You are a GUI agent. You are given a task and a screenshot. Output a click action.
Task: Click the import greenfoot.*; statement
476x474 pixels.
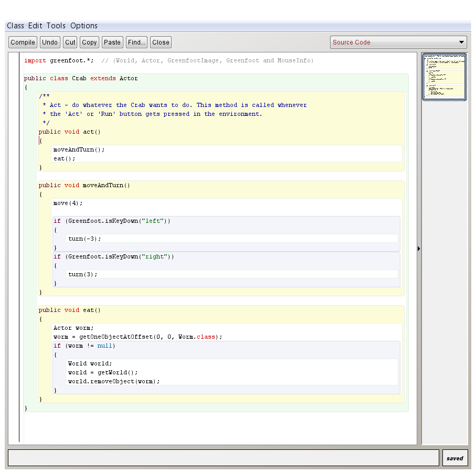pos(59,60)
